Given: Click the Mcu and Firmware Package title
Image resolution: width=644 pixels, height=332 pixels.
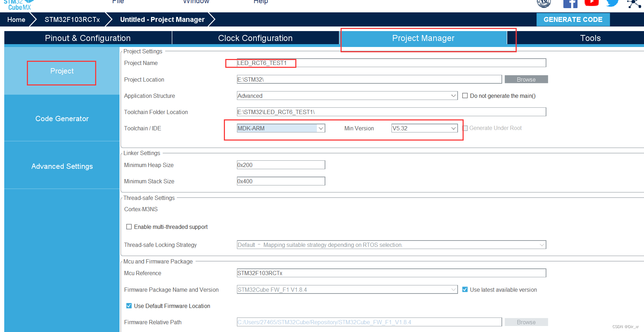Looking at the screenshot, I should coord(158,261).
